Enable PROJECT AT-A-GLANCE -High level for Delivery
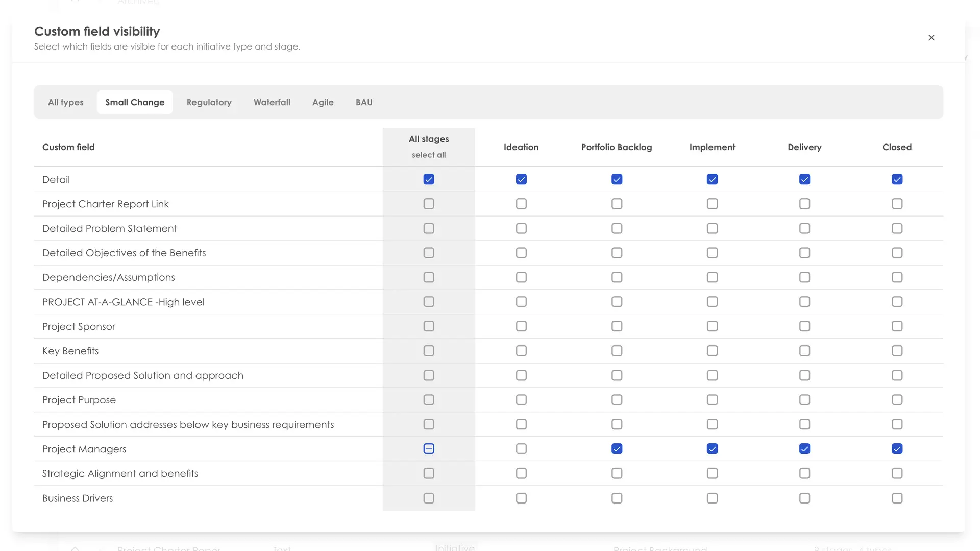 805,302
